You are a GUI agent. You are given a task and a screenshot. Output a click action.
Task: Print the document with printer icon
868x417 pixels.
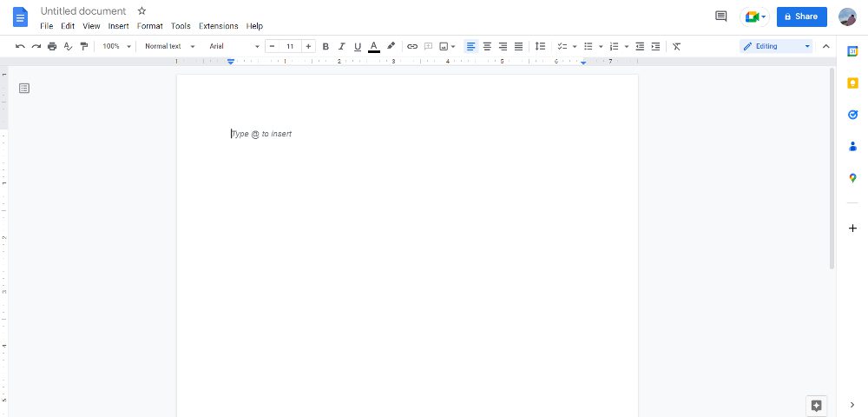pos(52,47)
